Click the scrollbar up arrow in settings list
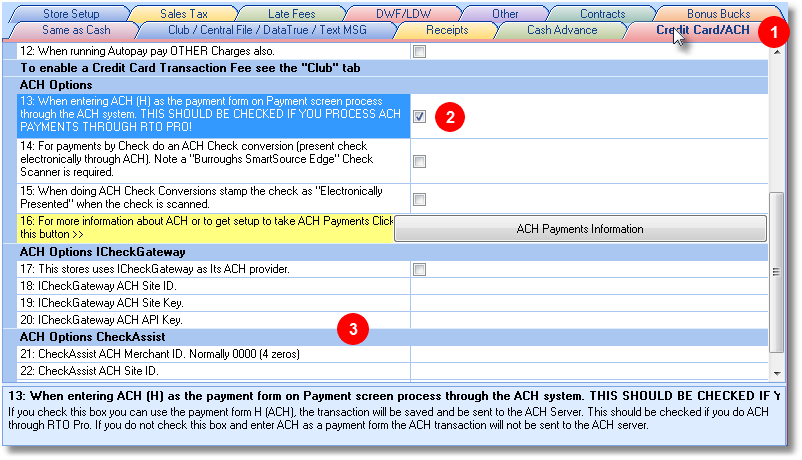 point(777,51)
